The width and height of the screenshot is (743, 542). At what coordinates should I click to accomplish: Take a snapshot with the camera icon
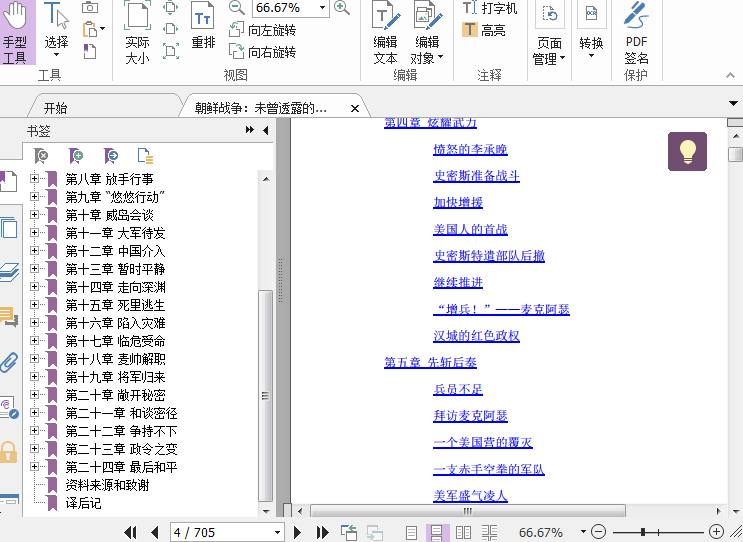tap(90, 8)
